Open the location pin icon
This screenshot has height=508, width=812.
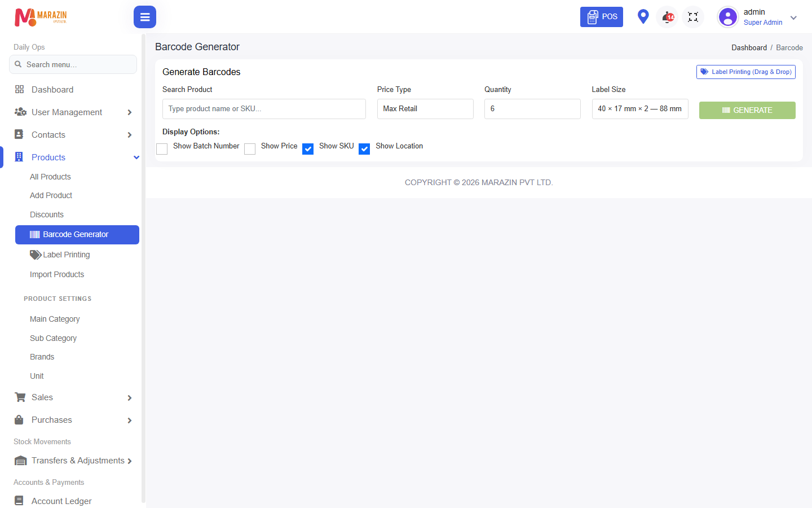(x=643, y=16)
